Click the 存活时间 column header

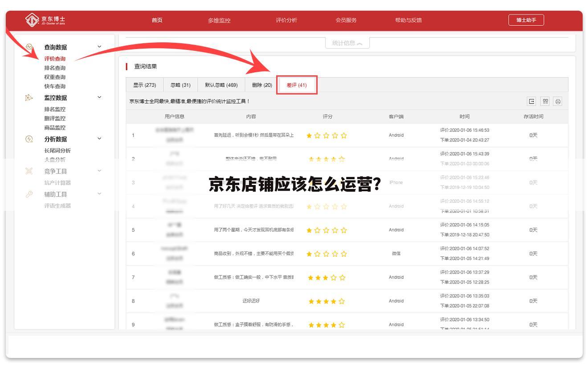[533, 116]
